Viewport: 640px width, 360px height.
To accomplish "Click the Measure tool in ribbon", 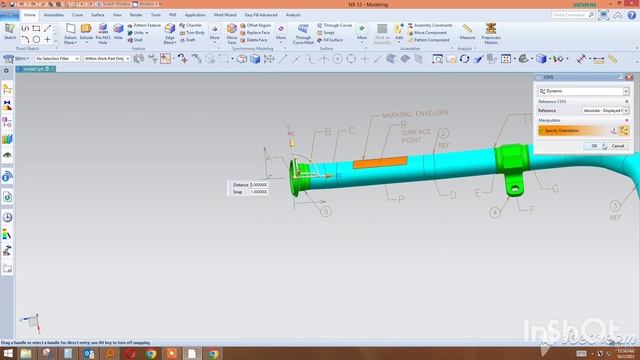I will (467, 31).
